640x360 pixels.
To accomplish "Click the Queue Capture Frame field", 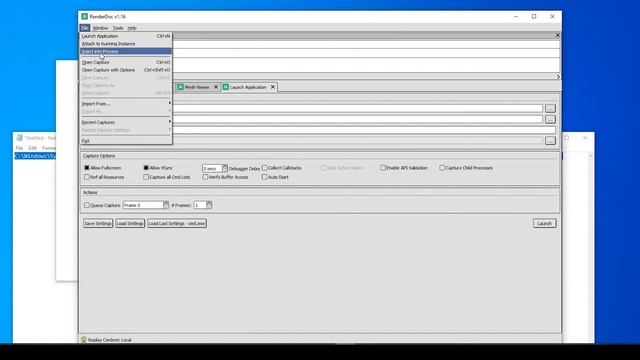I will (143, 205).
